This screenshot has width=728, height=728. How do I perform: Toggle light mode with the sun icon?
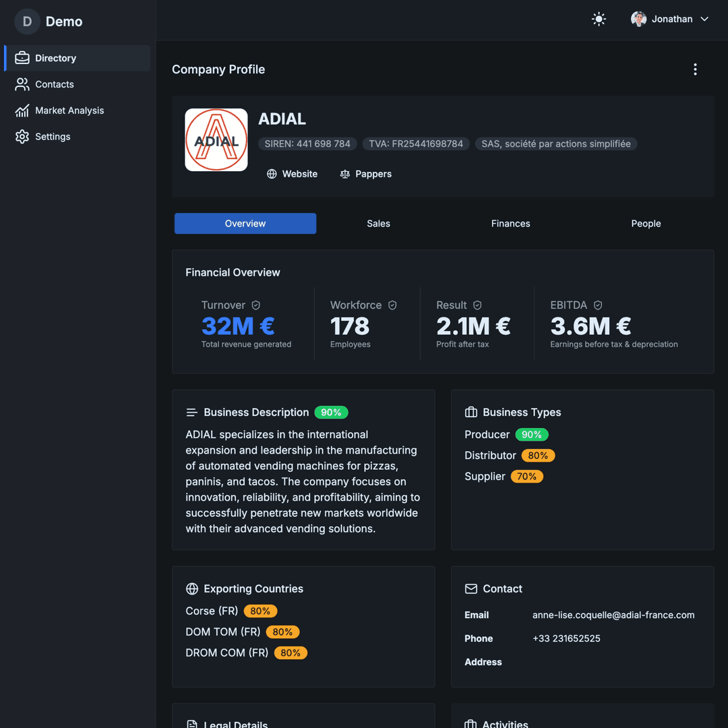tap(599, 19)
